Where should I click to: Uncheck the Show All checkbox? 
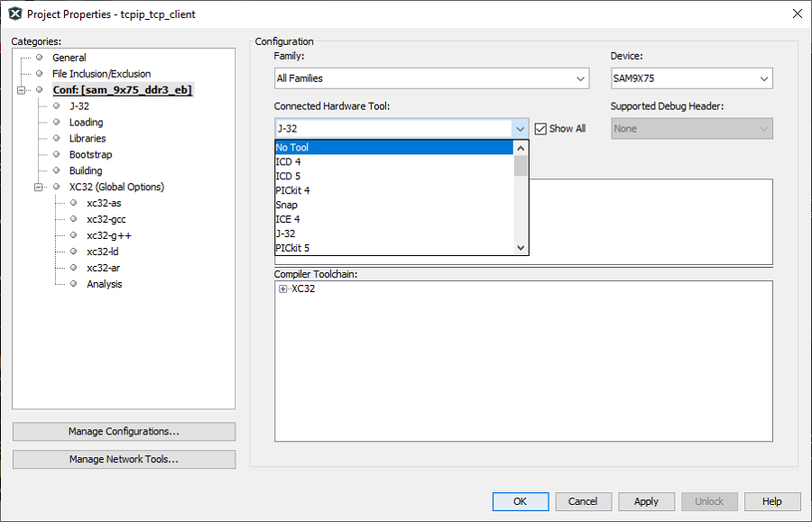coord(540,129)
